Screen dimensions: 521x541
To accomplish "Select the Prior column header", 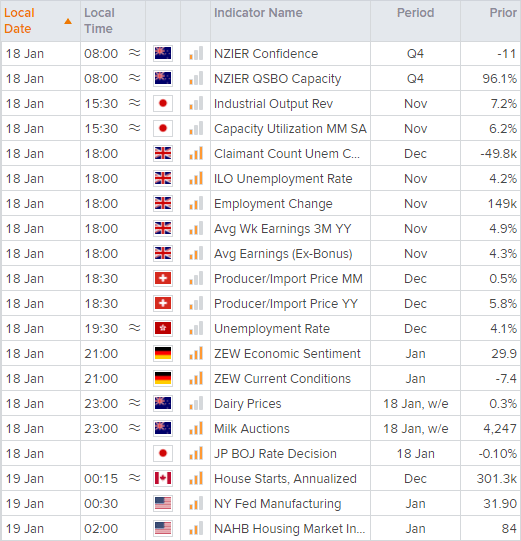I will pos(503,13).
